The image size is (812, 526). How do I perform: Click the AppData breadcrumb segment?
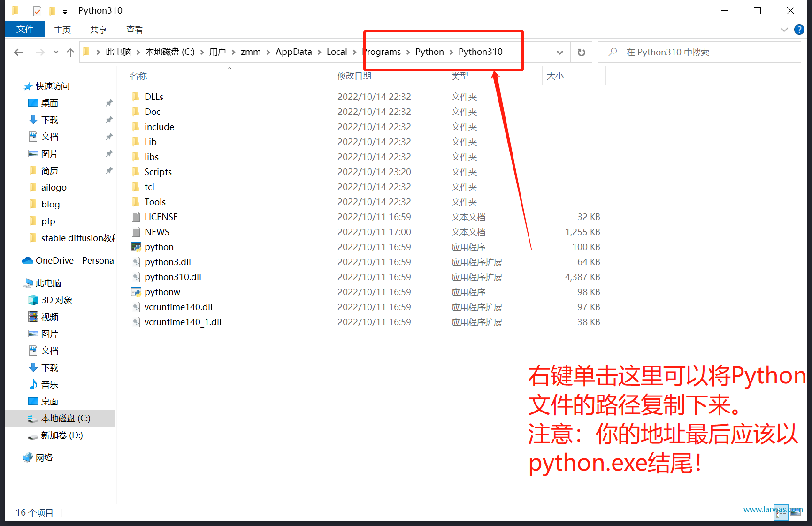(293, 52)
